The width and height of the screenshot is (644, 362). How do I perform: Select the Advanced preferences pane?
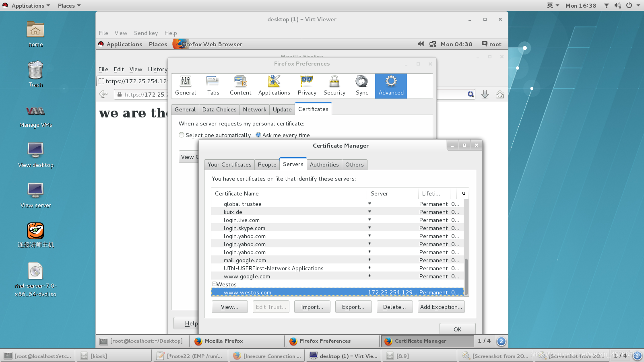(391, 86)
